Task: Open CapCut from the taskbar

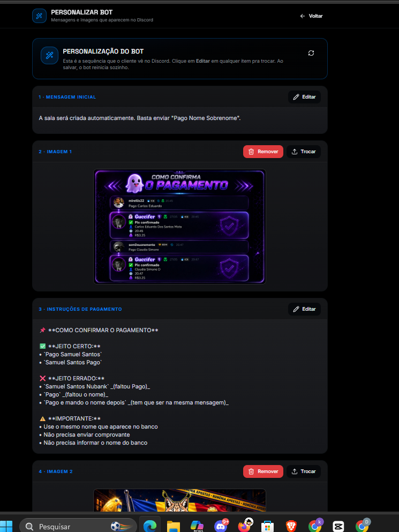Action: pyautogui.click(x=338, y=526)
